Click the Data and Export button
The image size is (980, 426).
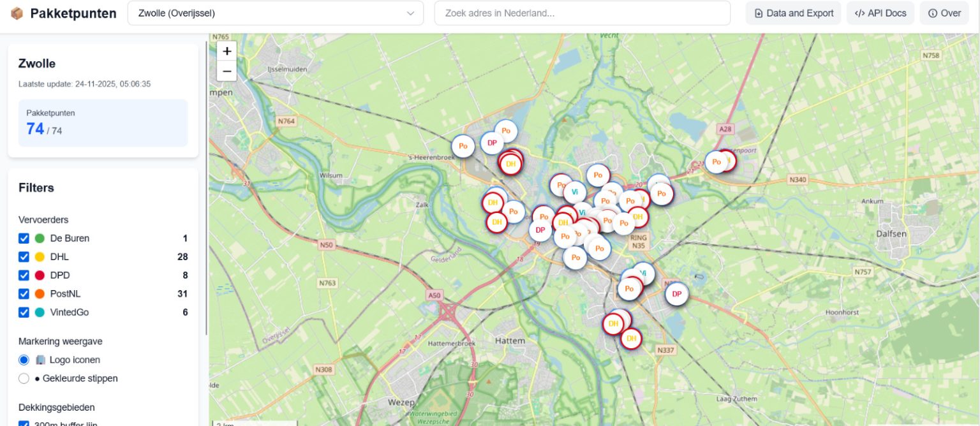792,12
